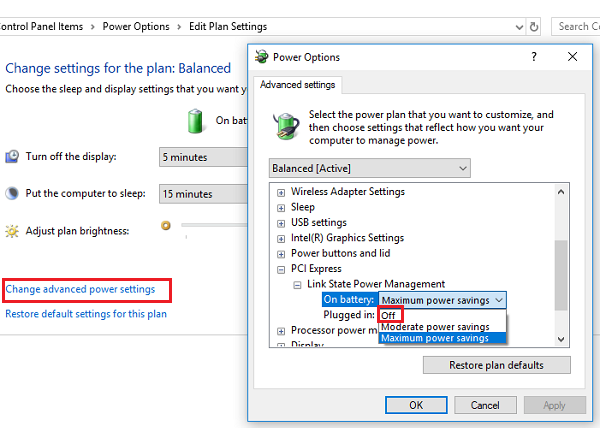This screenshot has width=601, height=428.
Task: Collapse the PCI Express node
Action: (281, 270)
